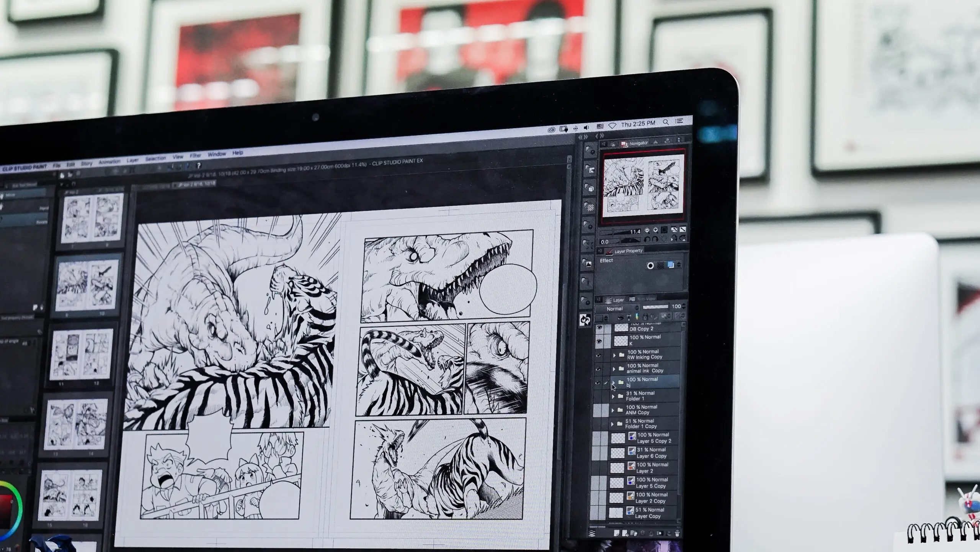Screen dimensions: 980x552
Task: Select the second page spread thumbnail
Action: (87, 285)
